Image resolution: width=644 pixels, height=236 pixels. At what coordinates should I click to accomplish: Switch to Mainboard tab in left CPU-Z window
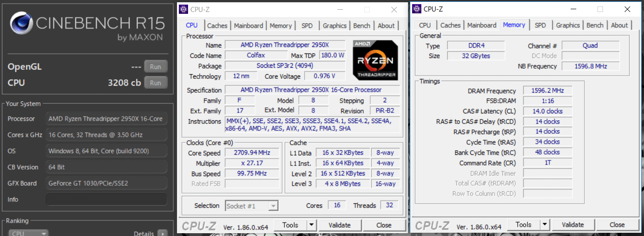(248, 26)
